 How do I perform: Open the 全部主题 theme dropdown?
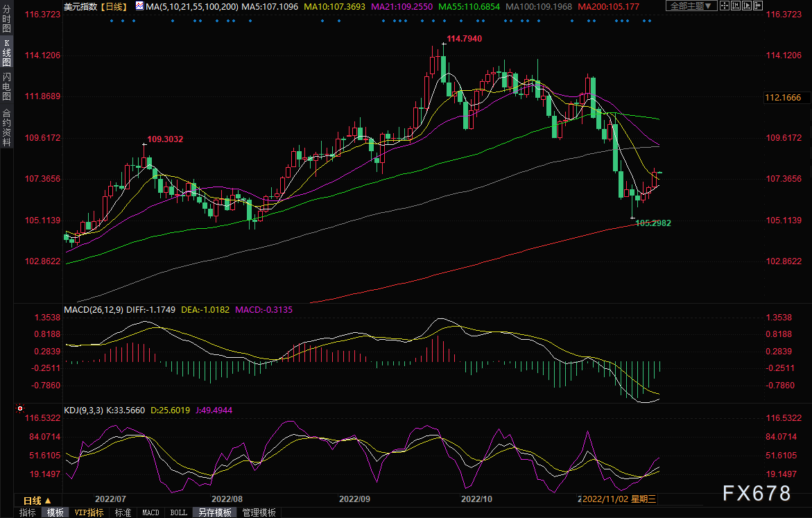[x=691, y=6]
